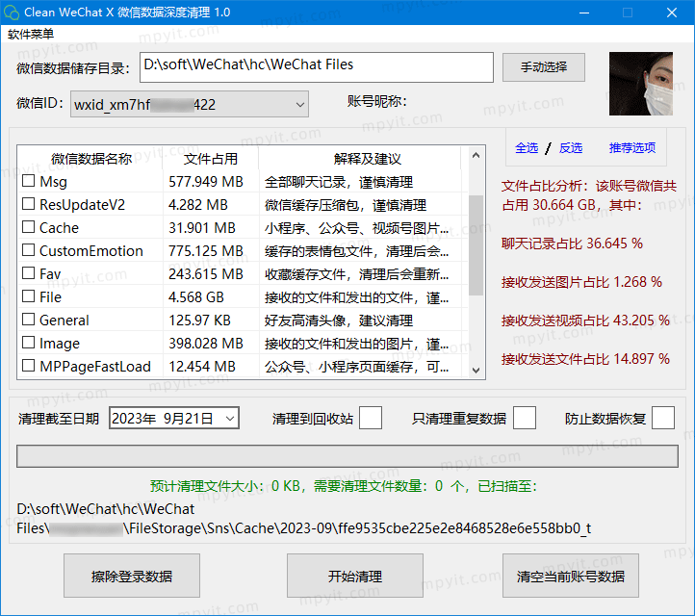Check the ResUpdateV2 checkbox
This screenshot has width=695, height=616.
coord(28,204)
